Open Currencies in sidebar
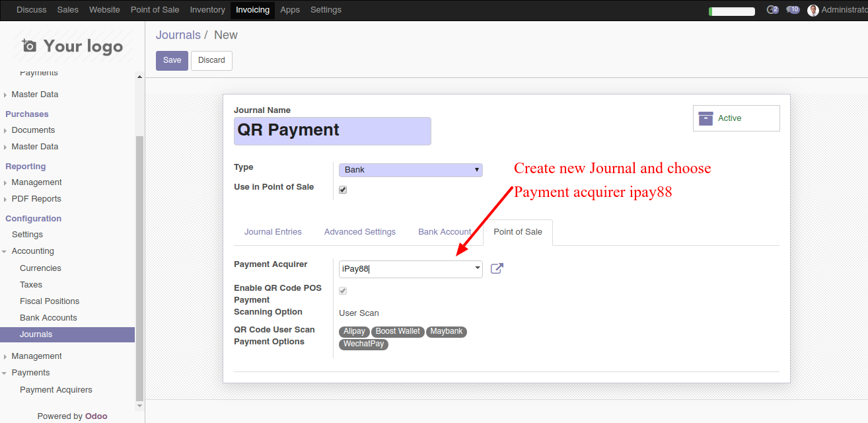868x423 pixels. (x=40, y=268)
